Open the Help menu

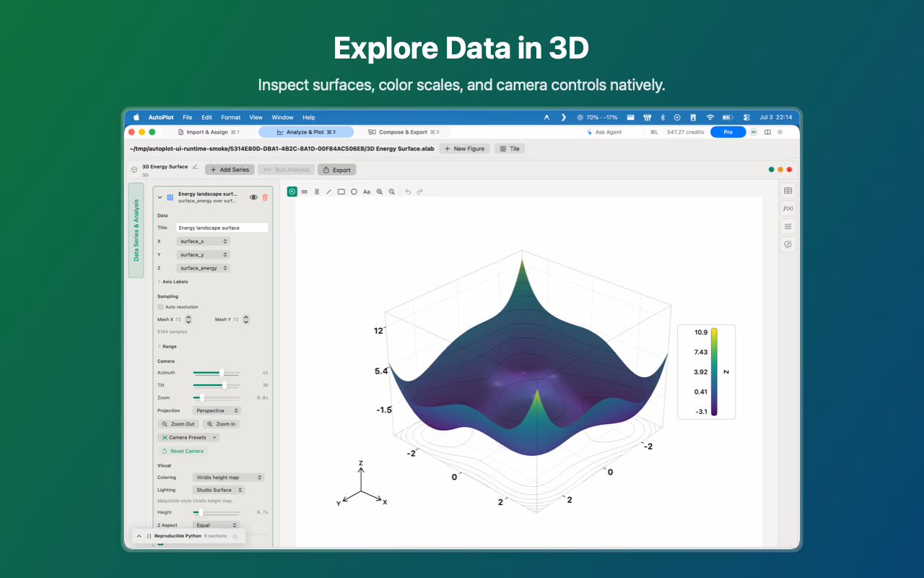pos(309,117)
